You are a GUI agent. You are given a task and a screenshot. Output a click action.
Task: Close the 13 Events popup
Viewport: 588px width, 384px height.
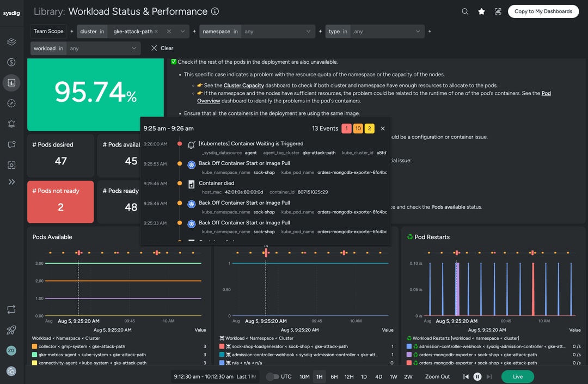coord(383,129)
